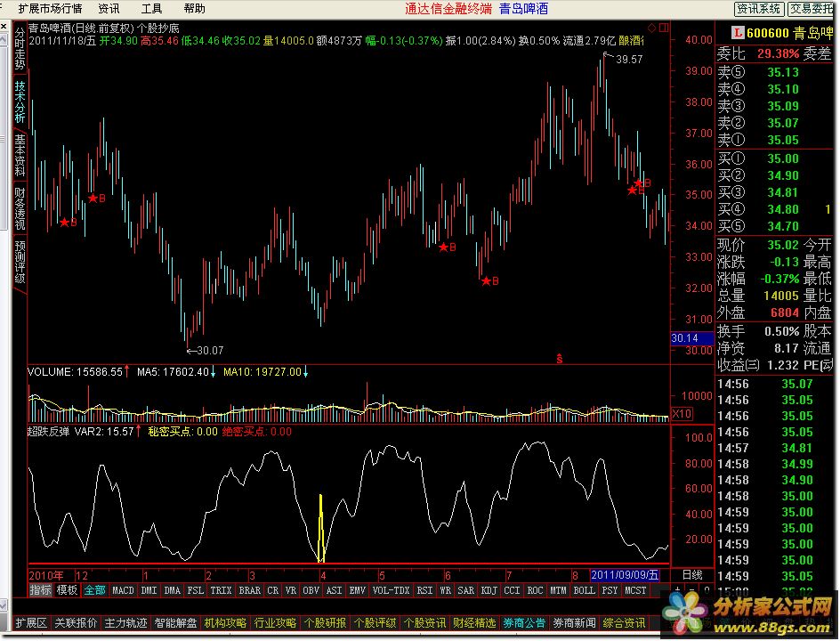The height and width of the screenshot is (641, 840).
Task: Open the 帮助 menu
Action: (x=194, y=9)
